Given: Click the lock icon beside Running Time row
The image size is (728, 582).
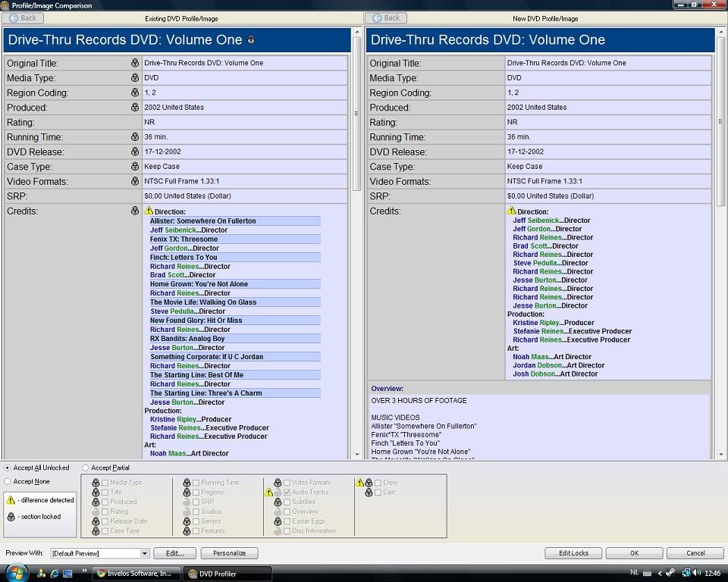Looking at the screenshot, I should click(135, 136).
